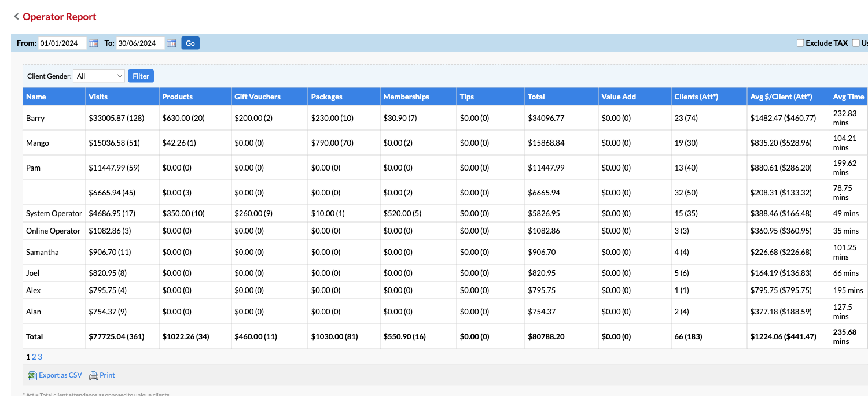Toggle the checkbox right of Exclude TAX
868x396 pixels.
point(856,43)
